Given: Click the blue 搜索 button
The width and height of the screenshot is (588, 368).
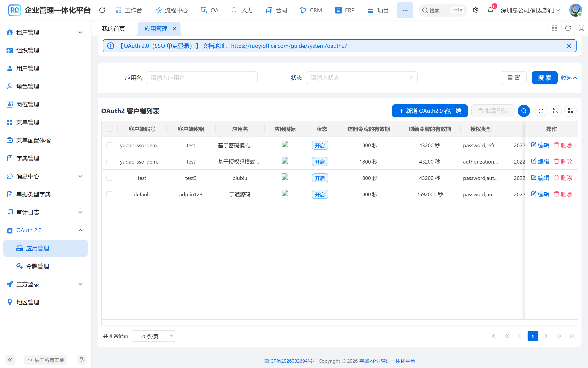Looking at the screenshot, I should (x=544, y=78).
